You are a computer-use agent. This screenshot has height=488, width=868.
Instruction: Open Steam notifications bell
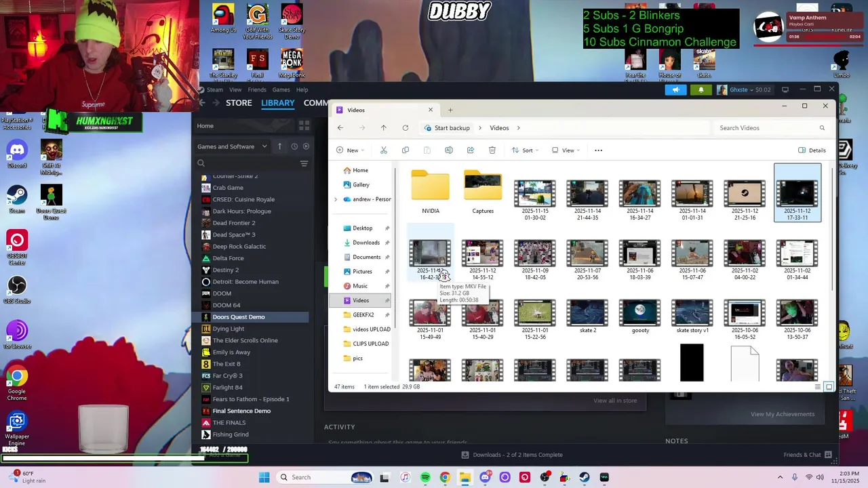701,89
